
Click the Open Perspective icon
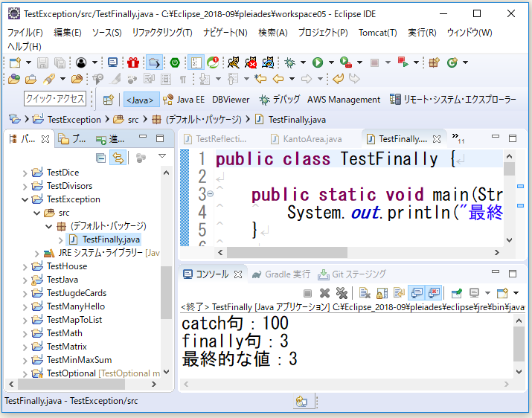tap(108, 100)
